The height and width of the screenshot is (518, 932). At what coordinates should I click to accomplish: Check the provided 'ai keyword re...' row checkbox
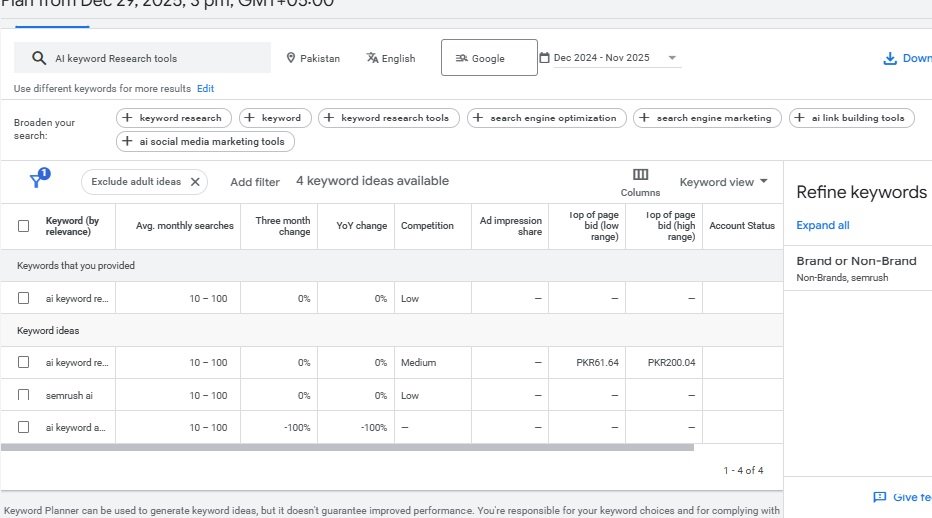coord(23,298)
